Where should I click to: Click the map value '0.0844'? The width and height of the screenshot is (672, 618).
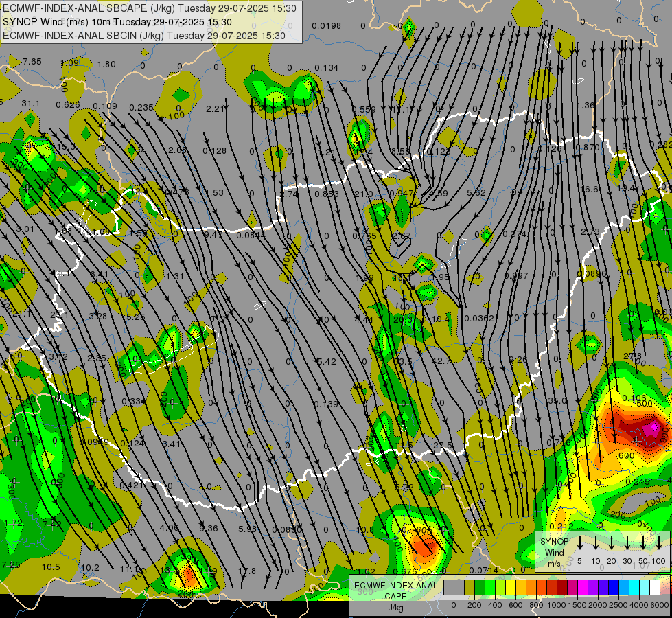point(251,235)
